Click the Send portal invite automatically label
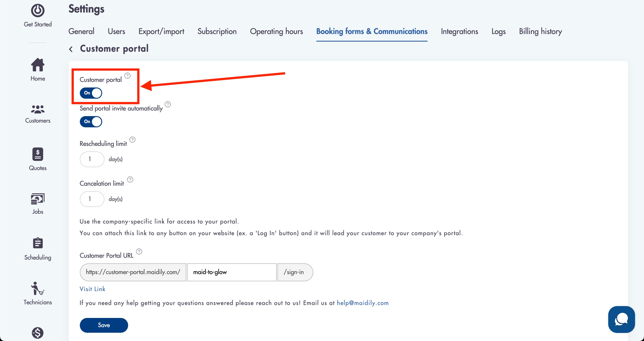 tap(121, 108)
